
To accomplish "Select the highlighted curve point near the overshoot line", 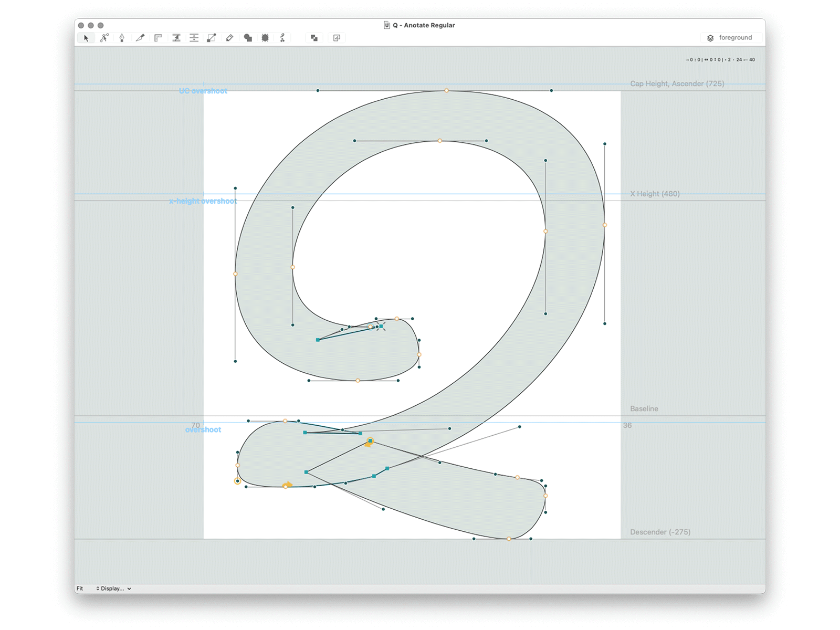I will pyautogui.click(x=286, y=421).
